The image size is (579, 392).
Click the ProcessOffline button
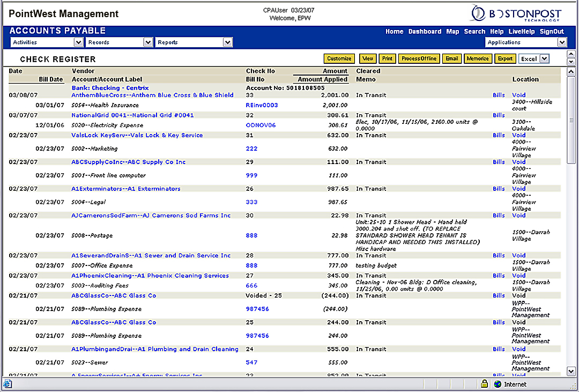419,59
